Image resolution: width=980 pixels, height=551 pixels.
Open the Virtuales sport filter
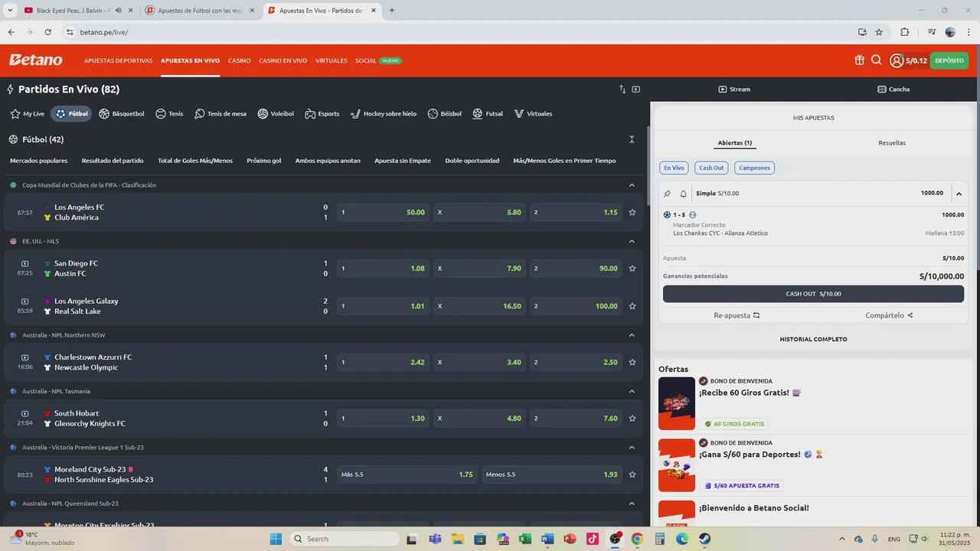(533, 113)
